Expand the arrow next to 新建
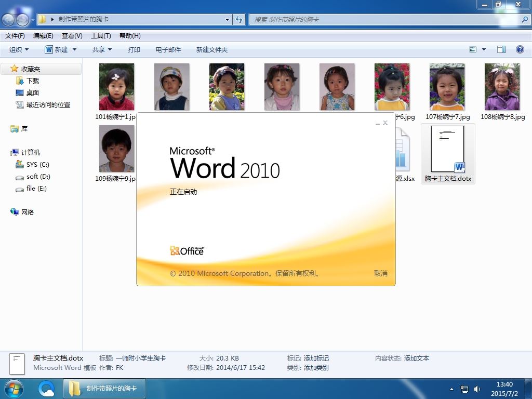The image size is (532, 399). (x=75, y=49)
